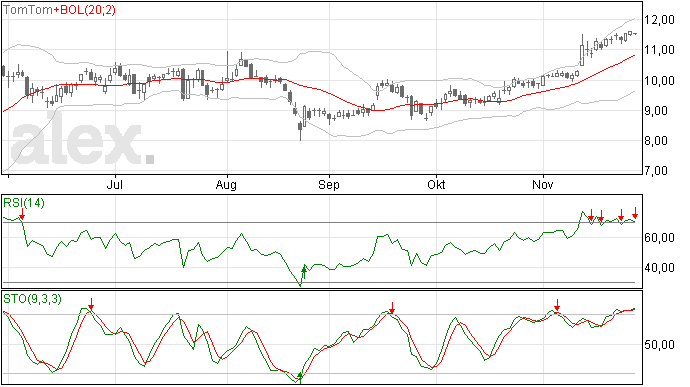Image resolution: width=690 pixels, height=387 pixels.
Task: Click the 60,00 RSI axis value
Action: (659, 238)
